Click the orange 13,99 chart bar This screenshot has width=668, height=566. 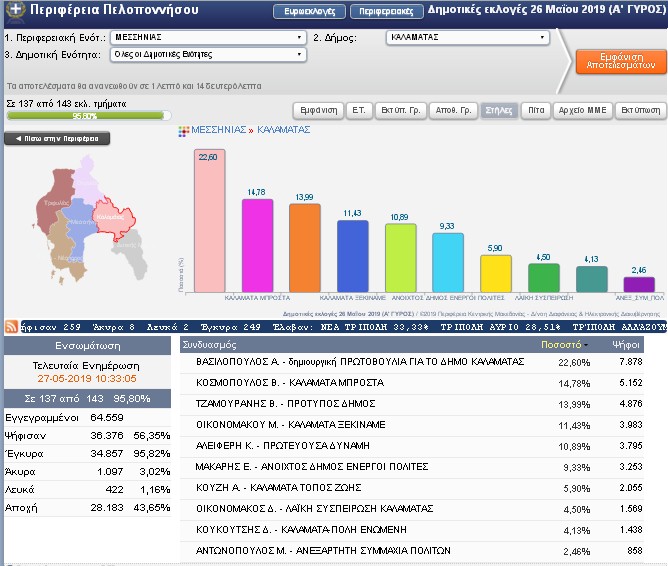coord(305,248)
